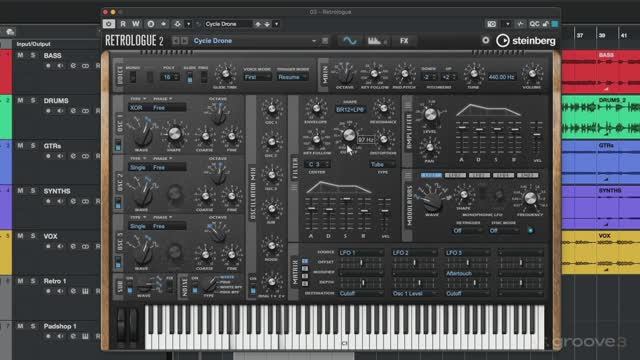Solo the Padshop 1 track

[33, 326]
